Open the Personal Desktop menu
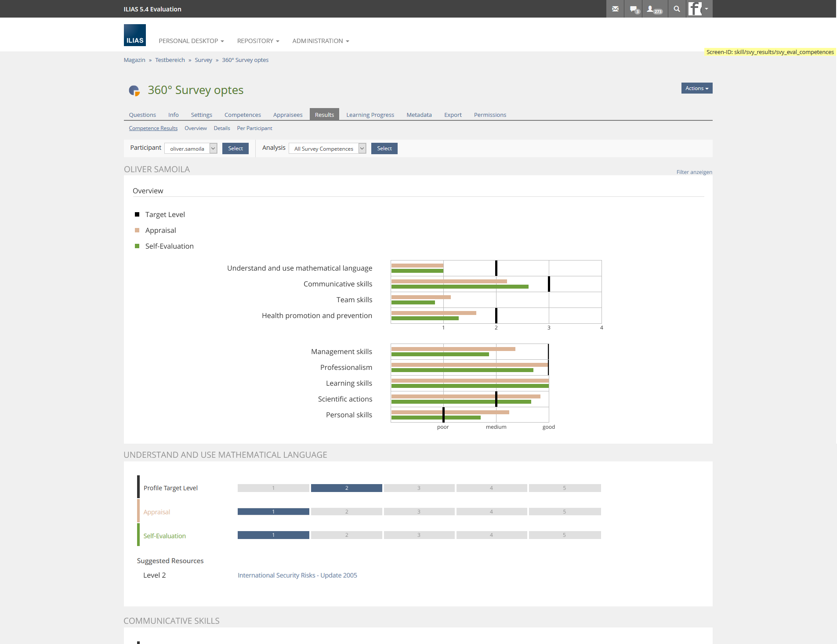The width and height of the screenshot is (837, 644). coord(191,41)
